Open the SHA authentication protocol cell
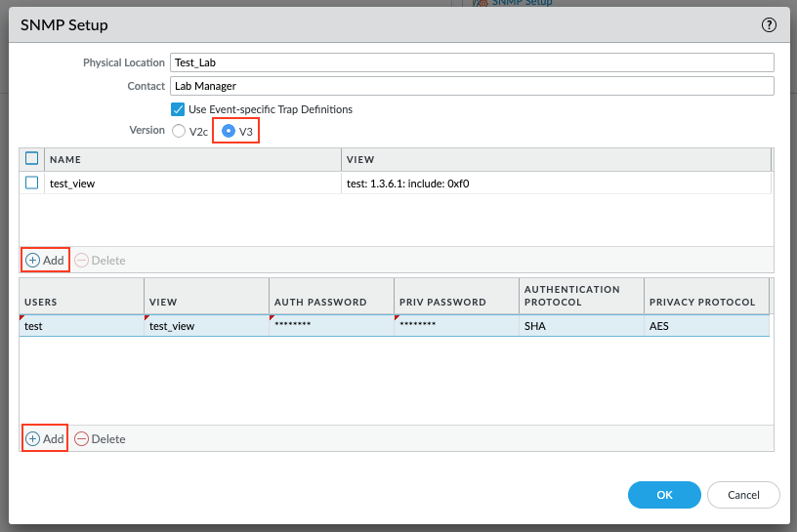Screen dimensions: 797x532 (580, 326)
